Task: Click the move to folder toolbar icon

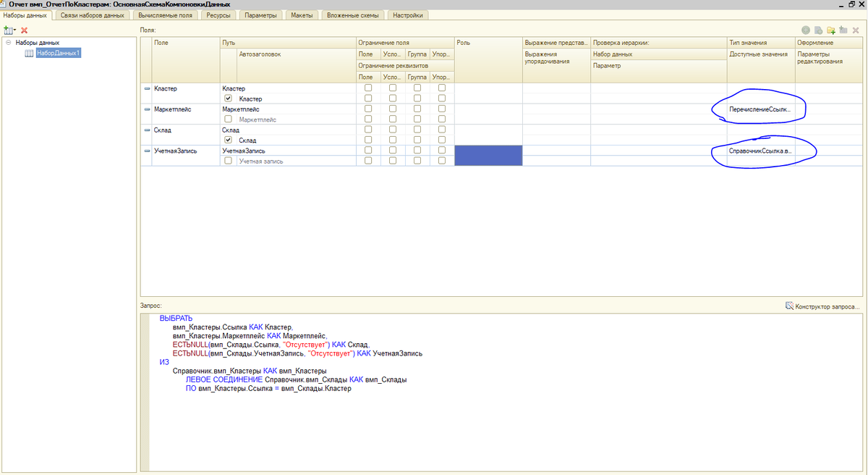Action: (843, 30)
